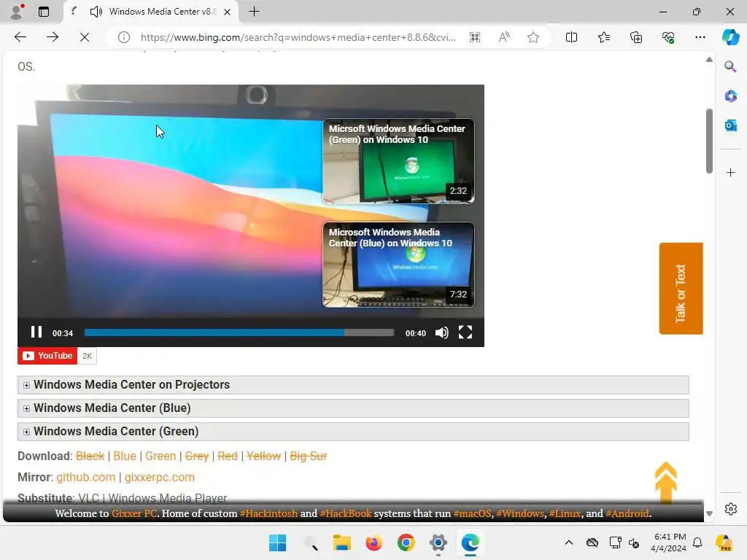Open Outlook sidebar icon
Screen dimensions: 747x560
pos(730,125)
